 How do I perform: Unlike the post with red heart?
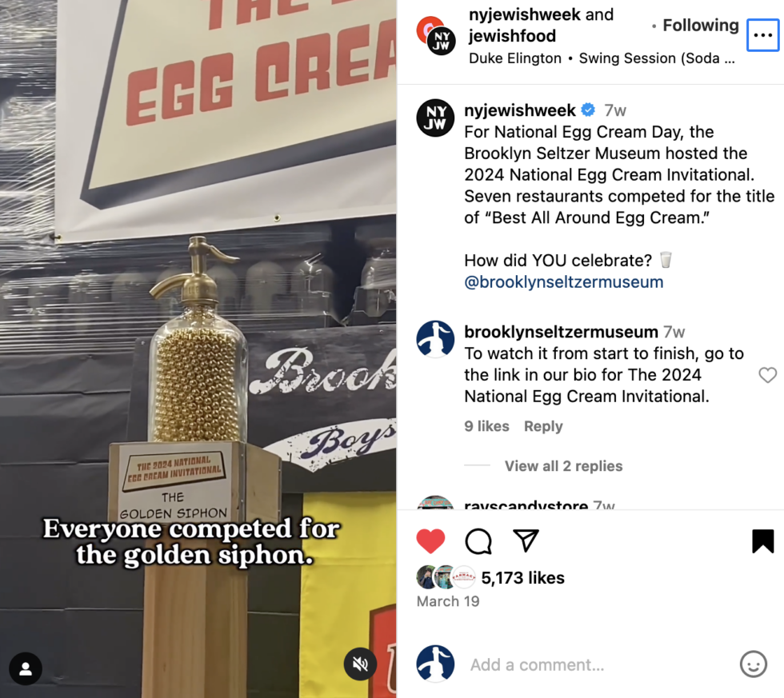click(x=430, y=540)
